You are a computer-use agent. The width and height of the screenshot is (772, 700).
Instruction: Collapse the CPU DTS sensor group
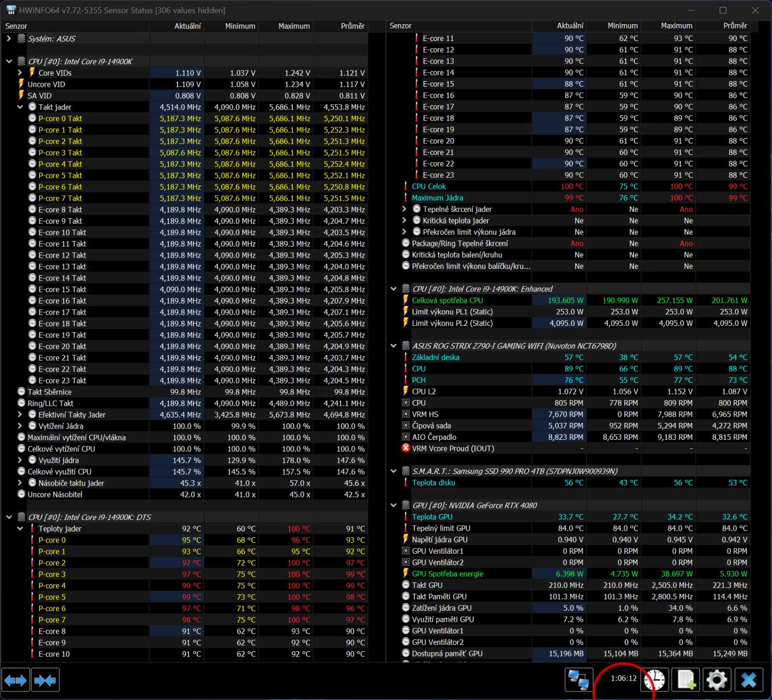point(9,517)
